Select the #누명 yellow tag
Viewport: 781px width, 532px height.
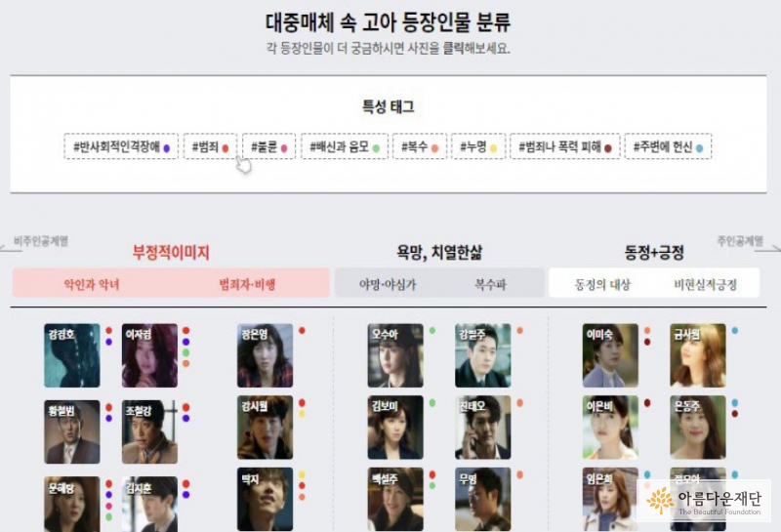478,146
